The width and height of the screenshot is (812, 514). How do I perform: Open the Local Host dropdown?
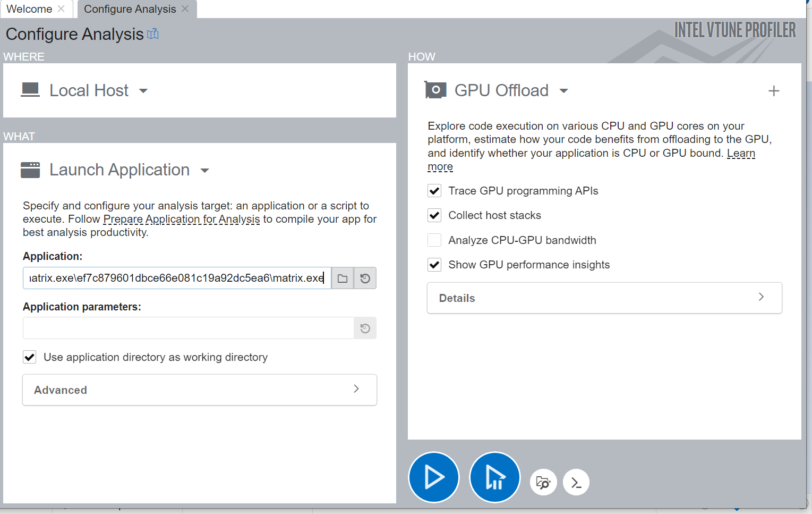[x=143, y=91]
